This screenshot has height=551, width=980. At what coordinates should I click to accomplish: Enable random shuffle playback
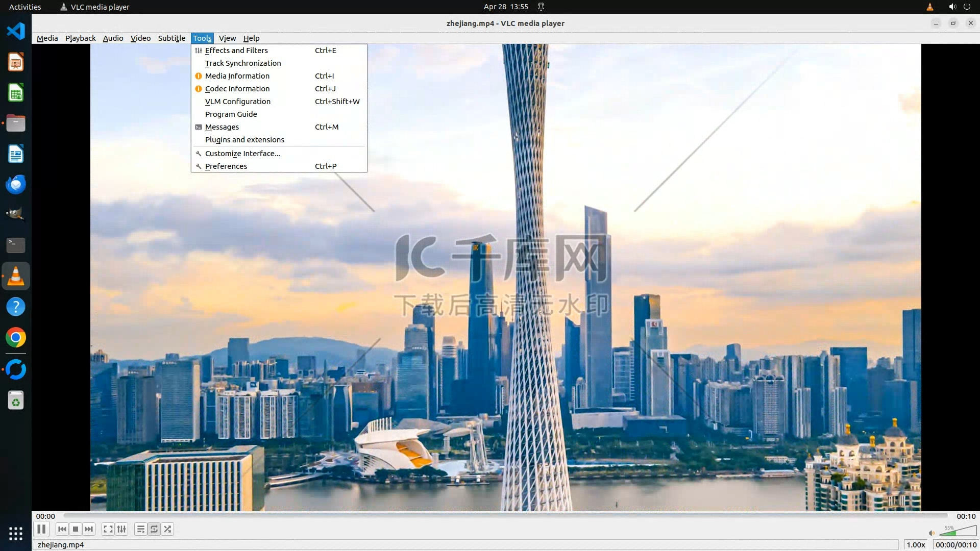coord(167,529)
